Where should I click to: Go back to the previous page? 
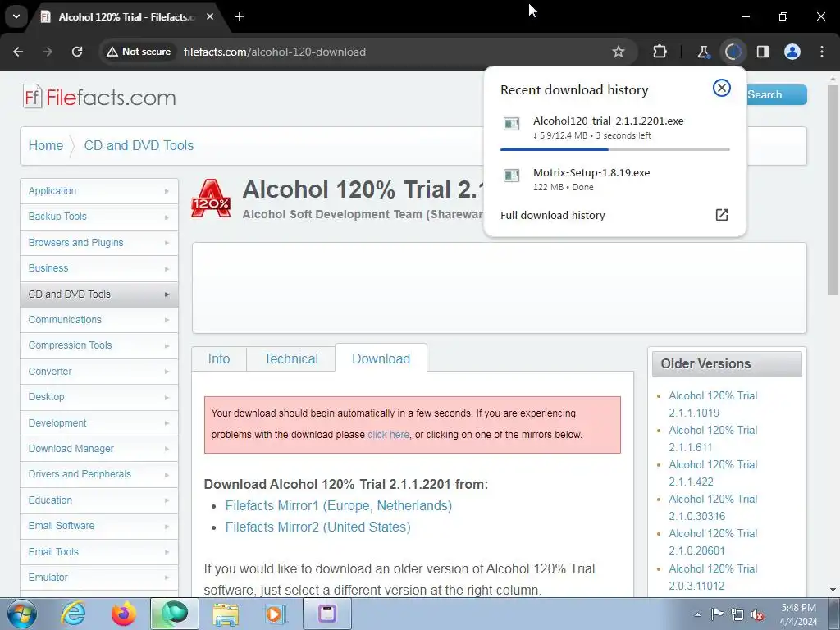pyautogui.click(x=18, y=52)
